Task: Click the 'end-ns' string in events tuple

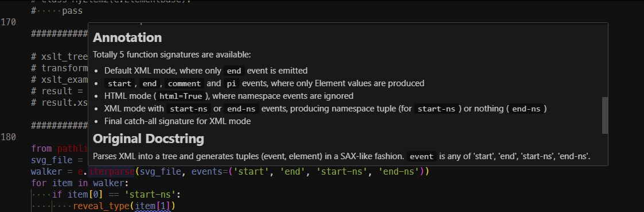Action: pos(400,171)
